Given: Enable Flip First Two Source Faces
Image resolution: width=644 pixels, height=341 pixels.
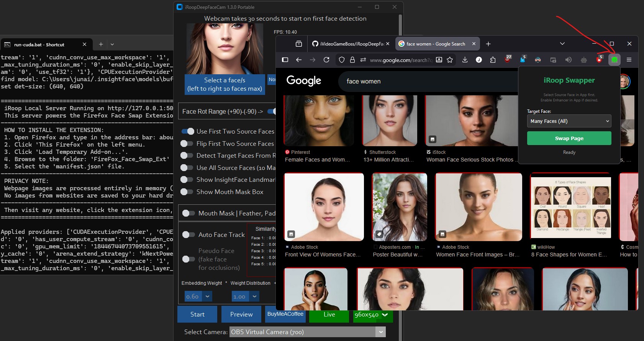Looking at the screenshot, I should click(x=187, y=144).
